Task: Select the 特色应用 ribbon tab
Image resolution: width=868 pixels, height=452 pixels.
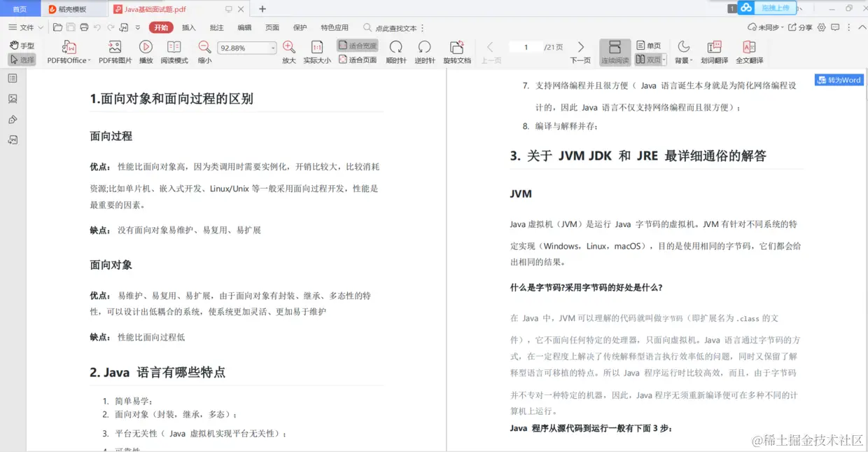Action: [335, 27]
